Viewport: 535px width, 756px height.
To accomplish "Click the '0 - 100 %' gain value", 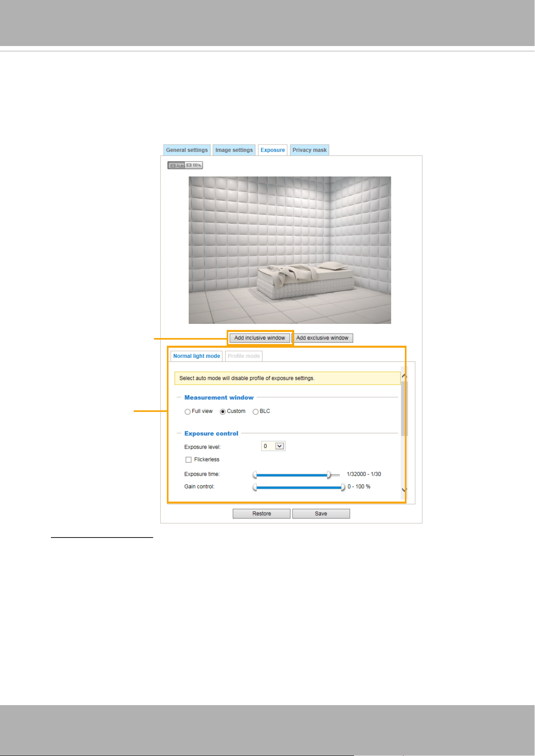I will pos(359,487).
